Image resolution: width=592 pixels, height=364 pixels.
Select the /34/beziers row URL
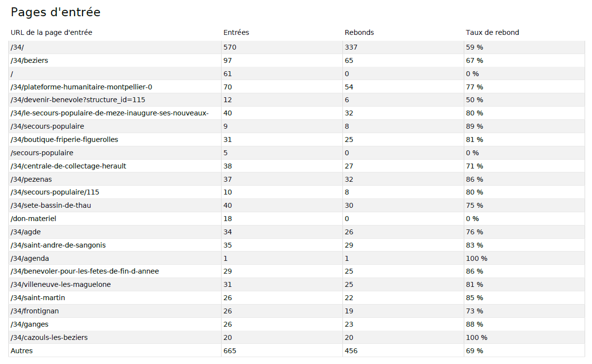pyautogui.click(x=29, y=60)
